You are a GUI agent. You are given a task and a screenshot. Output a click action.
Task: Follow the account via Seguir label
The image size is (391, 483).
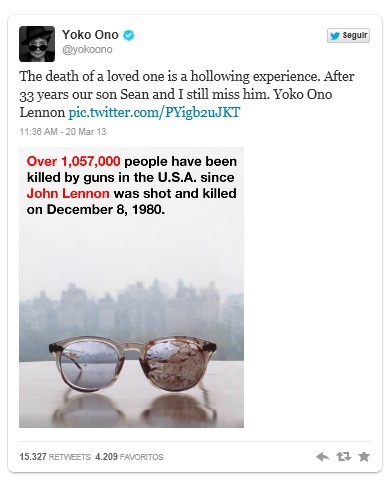355,35
